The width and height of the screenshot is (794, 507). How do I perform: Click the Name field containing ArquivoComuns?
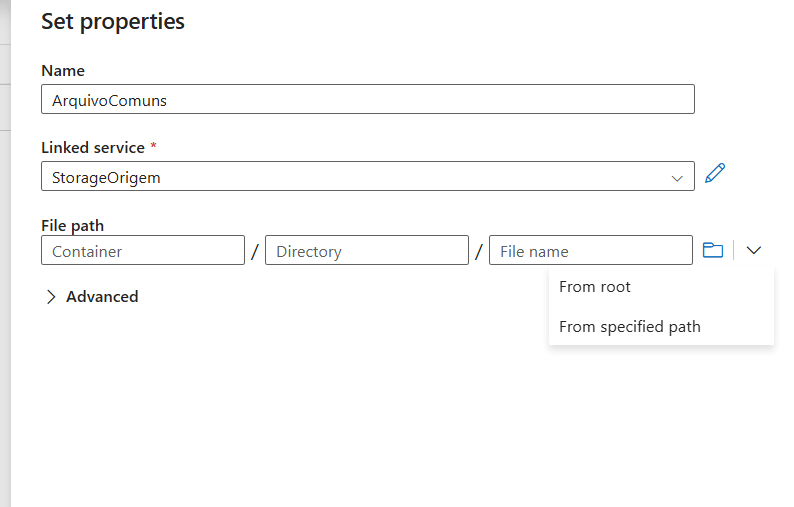pos(367,100)
